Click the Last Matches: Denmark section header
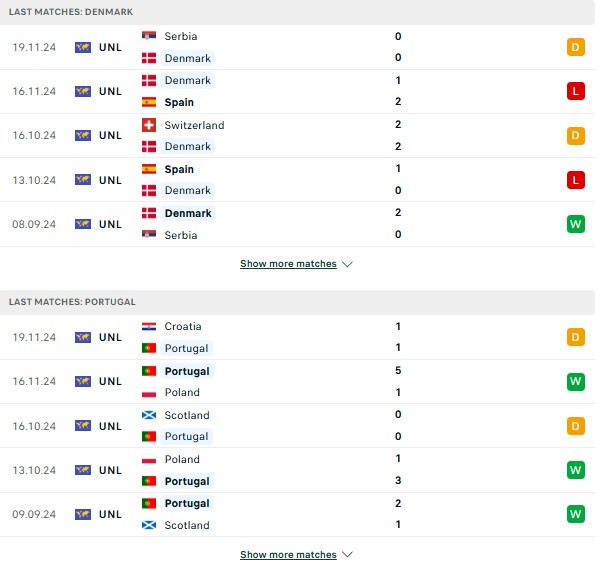Viewport: 599px width, 574px height. [298, 12]
